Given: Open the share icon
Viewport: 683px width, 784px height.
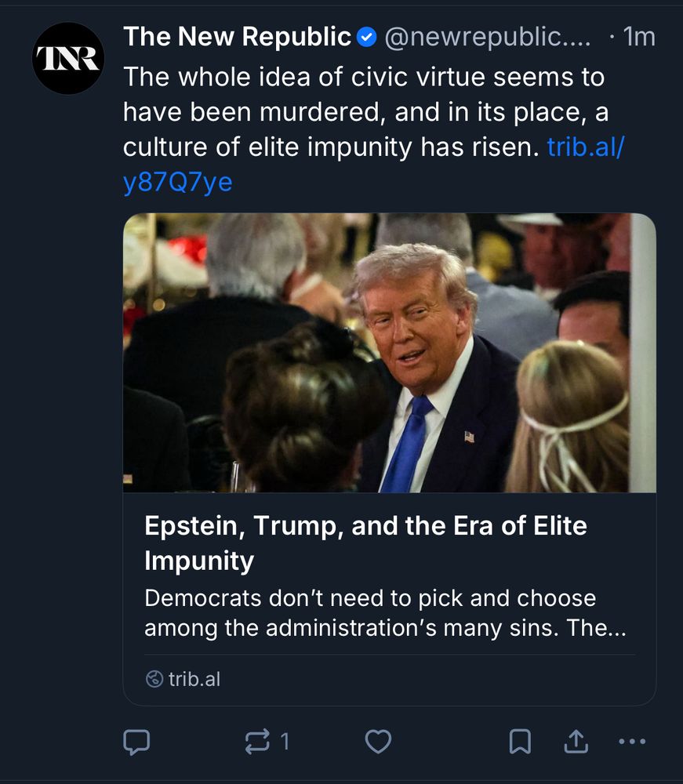Looking at the screenshot, I should (x=576, y=741).
